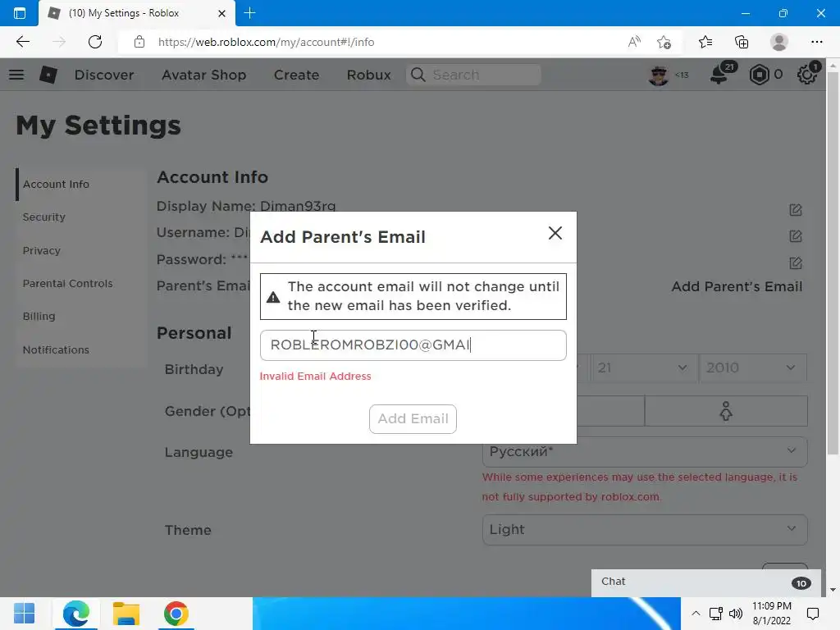Expand the Language dropdown
Viewport: 840px width, 630px height.
point(645,452)
